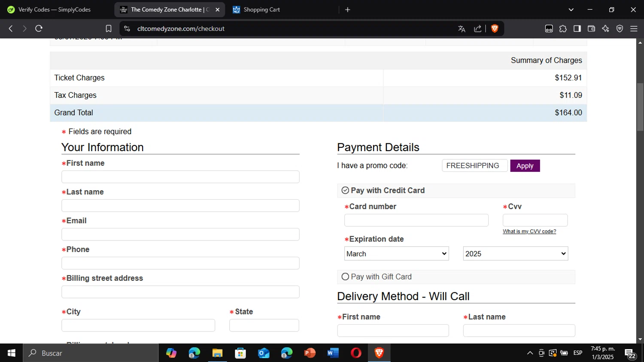The image size is (644, 362).
Task: Toggle the browser sidebar panel
Action: pos(577,29)
